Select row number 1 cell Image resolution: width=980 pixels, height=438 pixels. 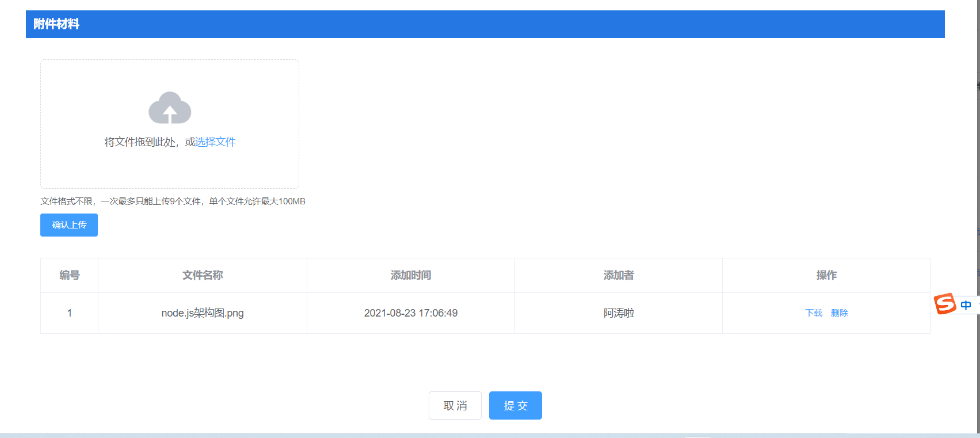pos(70,313)
